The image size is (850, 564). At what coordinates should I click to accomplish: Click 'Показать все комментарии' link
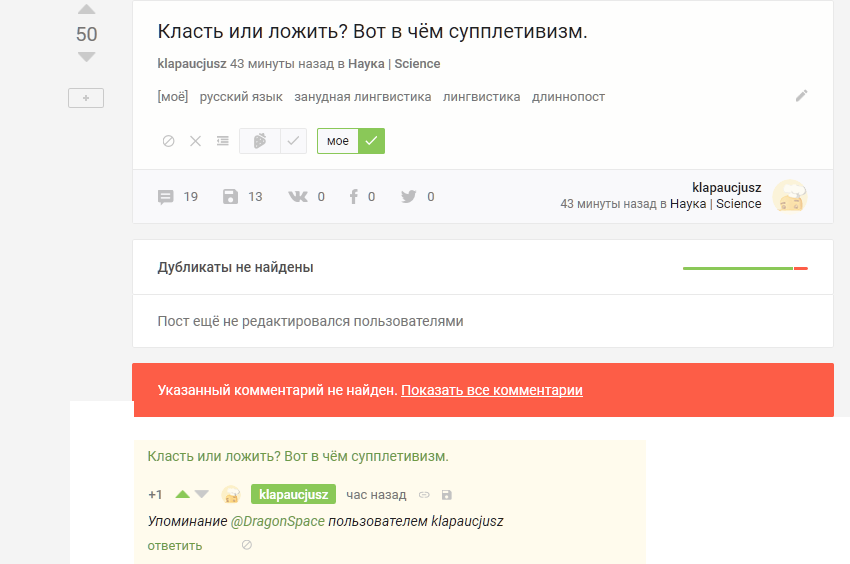(492, 390)
